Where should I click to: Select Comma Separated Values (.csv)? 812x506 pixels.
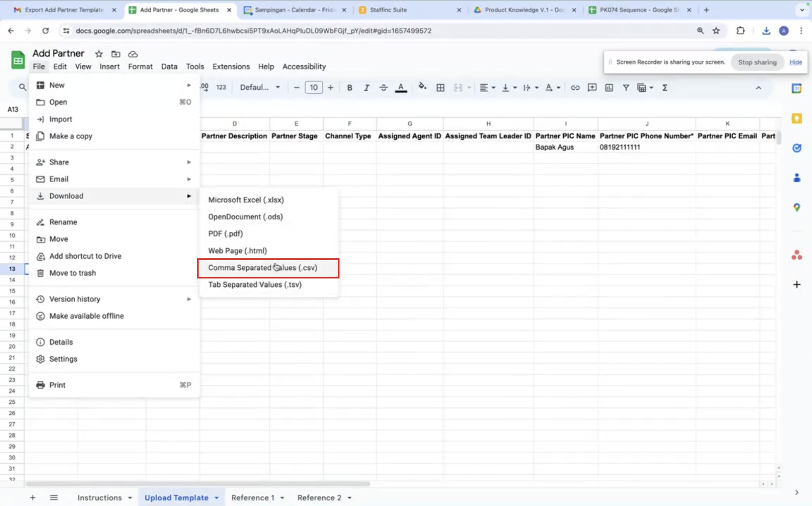click(268, 268)
